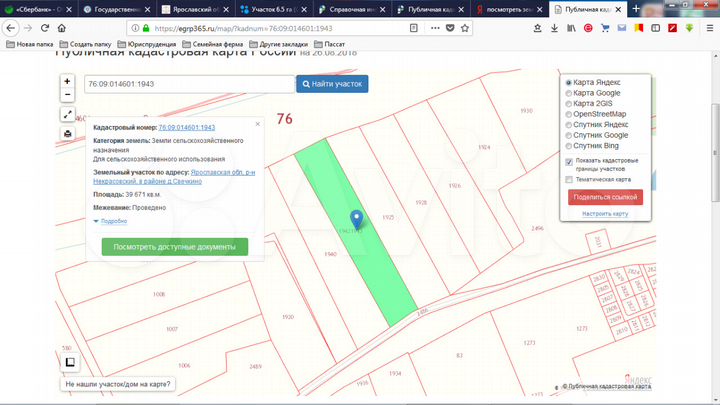Uncheck Показать кадастровые границы участков

[x=569, y=161]
